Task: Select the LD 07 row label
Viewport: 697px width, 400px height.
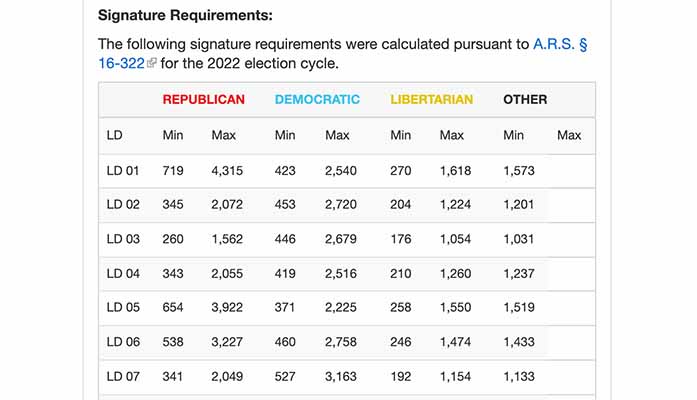Action: (x=123, y=375)
